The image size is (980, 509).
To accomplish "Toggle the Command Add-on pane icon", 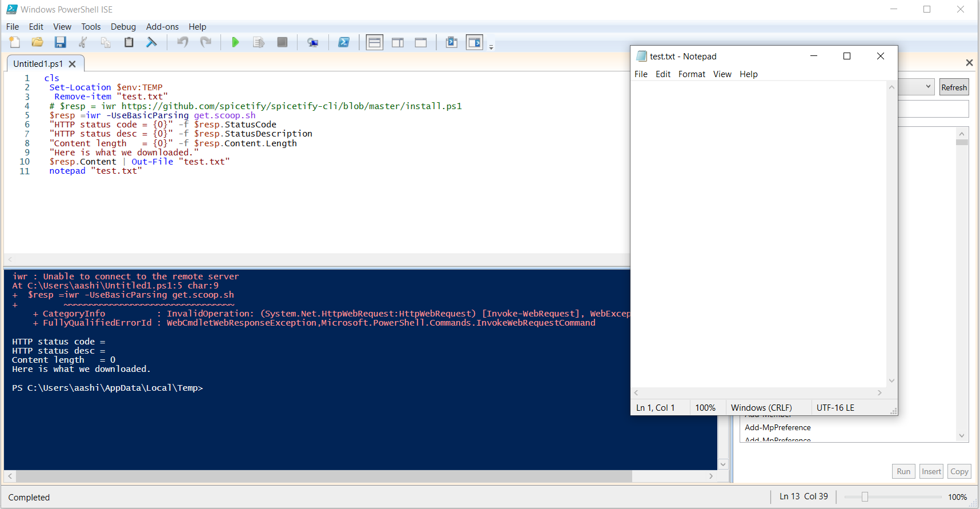I will tap(475, 42).
